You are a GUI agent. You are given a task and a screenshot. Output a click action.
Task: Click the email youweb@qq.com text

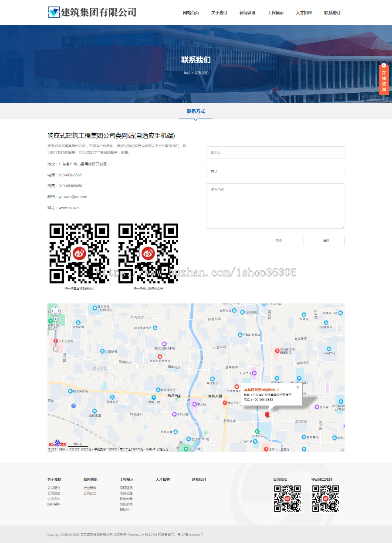point(73,197)
